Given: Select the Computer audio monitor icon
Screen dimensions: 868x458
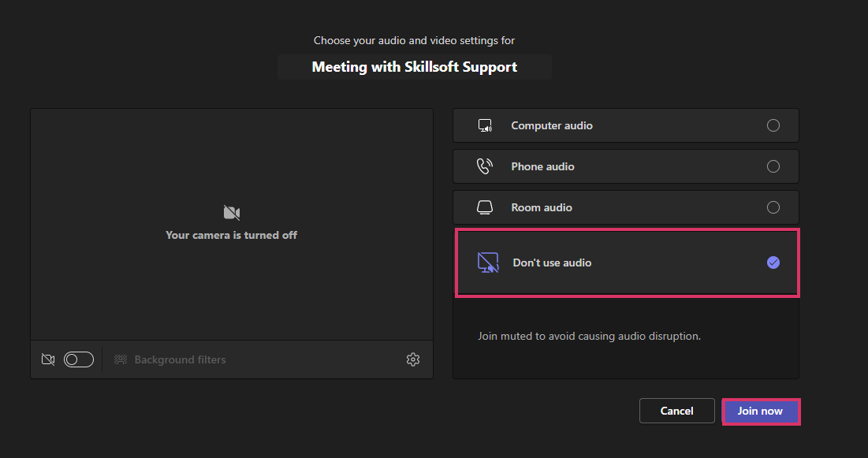Looking at the screenshot, I should click(484, 125).
